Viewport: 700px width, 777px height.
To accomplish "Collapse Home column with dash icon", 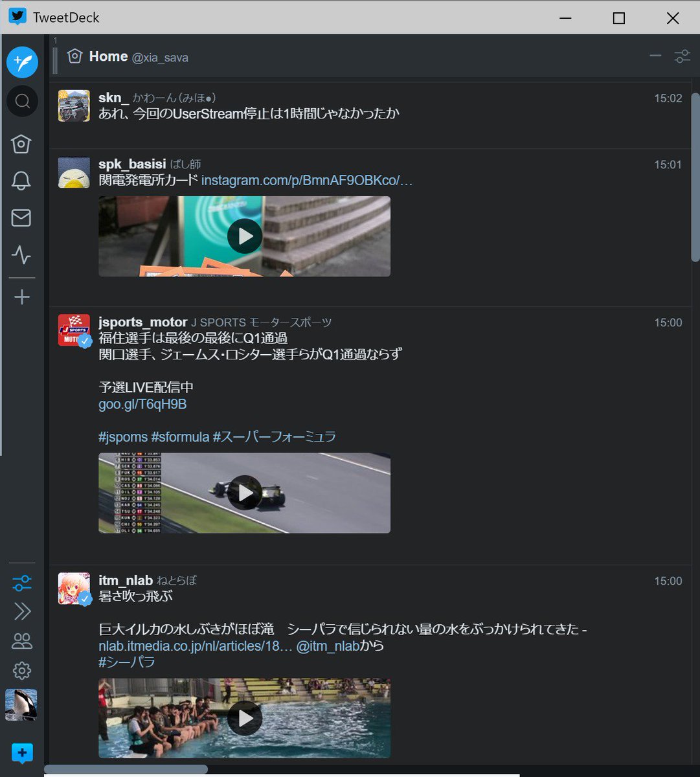I will [x=655, y=56].
